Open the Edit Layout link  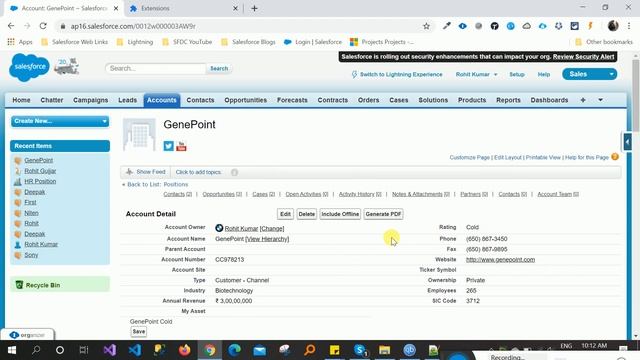[x=508, y=157]
